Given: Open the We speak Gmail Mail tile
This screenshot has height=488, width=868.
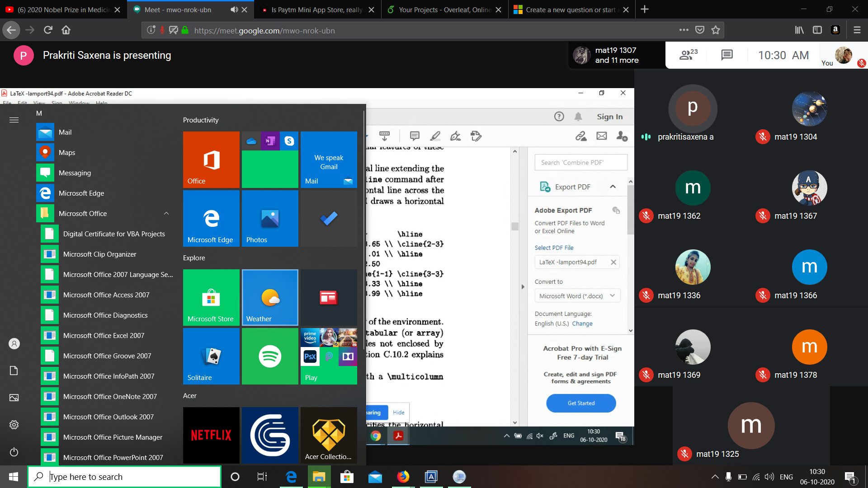Looking at the screenshot, I should [x=329, y=160].
